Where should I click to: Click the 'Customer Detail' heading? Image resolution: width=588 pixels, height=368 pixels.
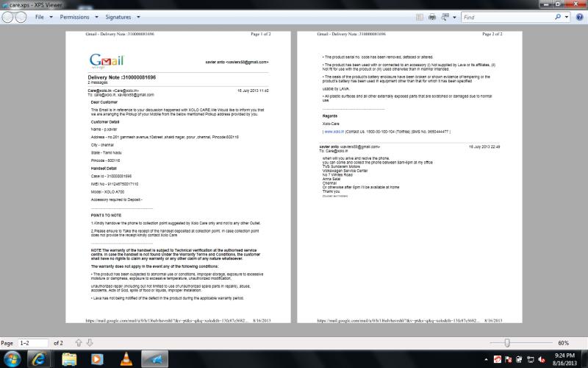tap(105, 122)
